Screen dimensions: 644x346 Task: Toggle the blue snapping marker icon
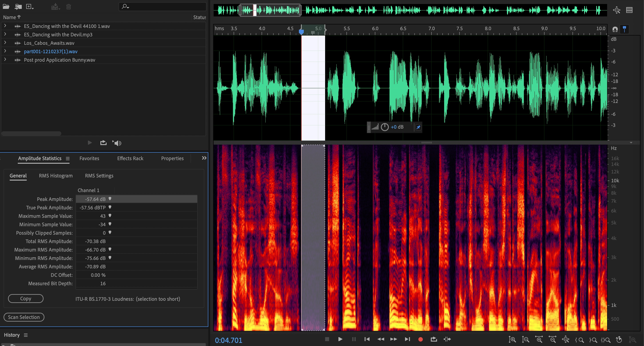click(624, 29)
